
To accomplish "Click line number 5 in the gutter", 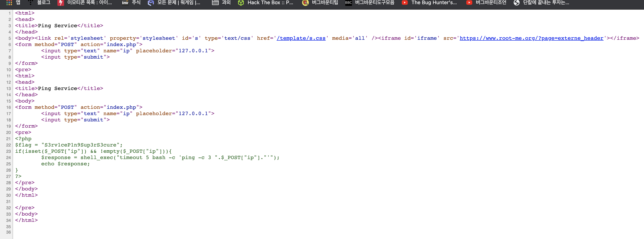I will click(x=9, y=39).
